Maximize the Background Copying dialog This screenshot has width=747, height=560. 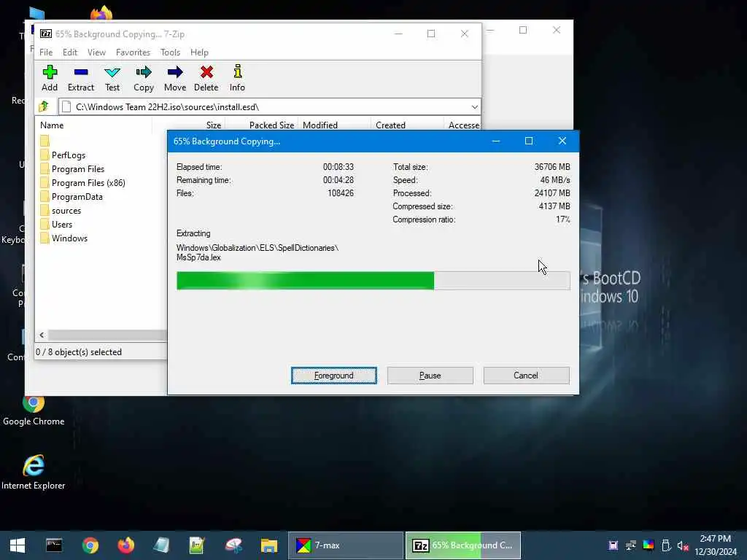coord(529,141)
